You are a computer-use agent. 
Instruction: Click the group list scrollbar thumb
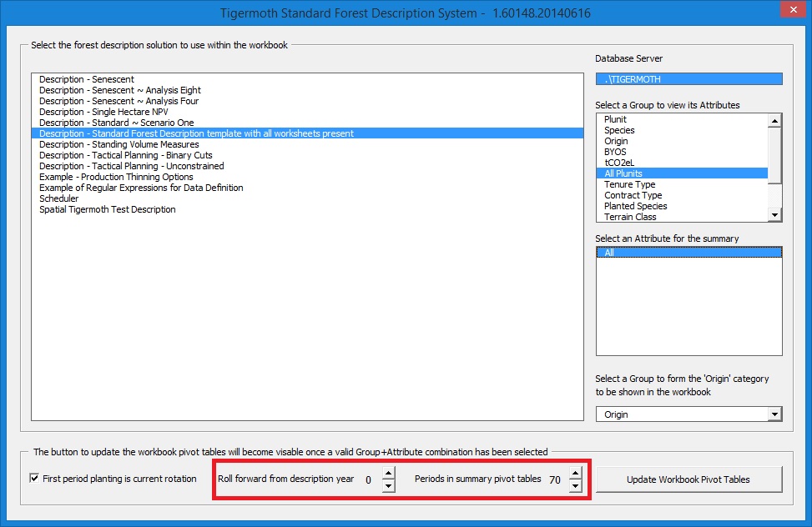pyautogui.click(x=774, y=155)
